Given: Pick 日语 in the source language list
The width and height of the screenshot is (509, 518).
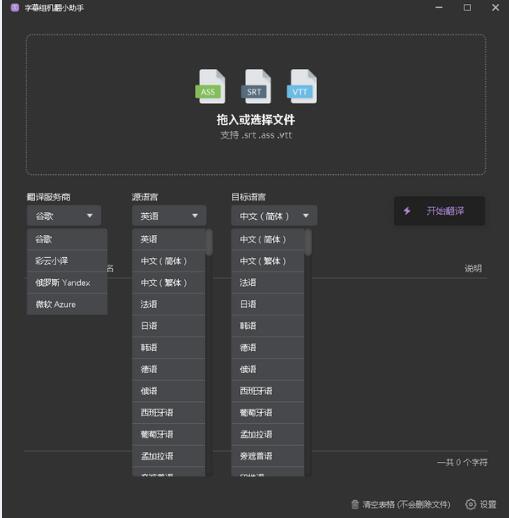Looking at the screenshot, I should pos(168,326).
